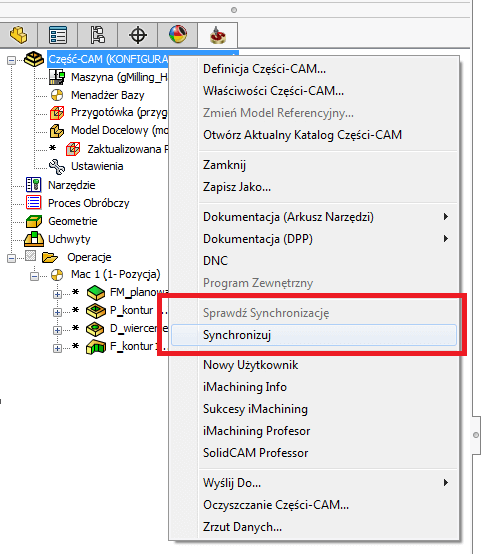Switch to the ConfigurationManager tab

click(x=98, y=35)
